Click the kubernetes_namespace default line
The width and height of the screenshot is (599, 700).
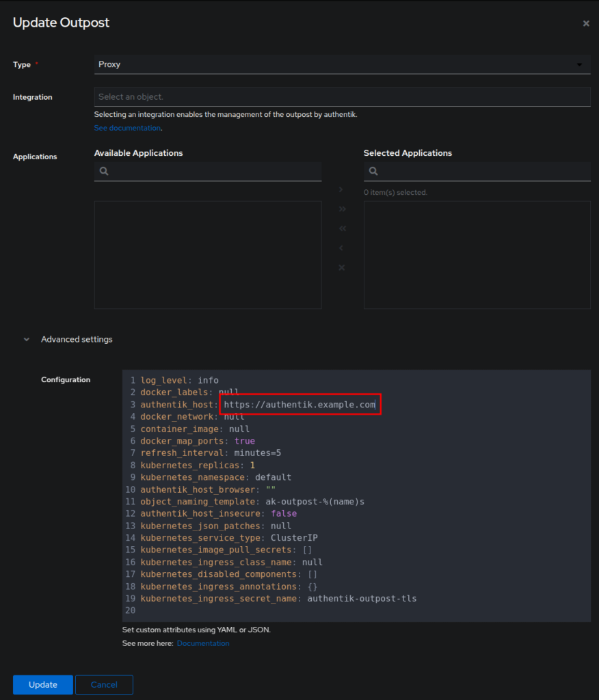coord(216,477)
